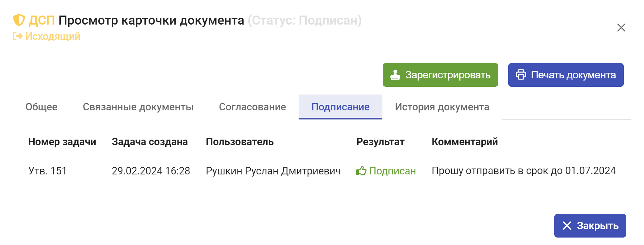The width and height of the screenshot is (644, 245).
Task: View the История документа tab
Action: click(x=442, y=107)
